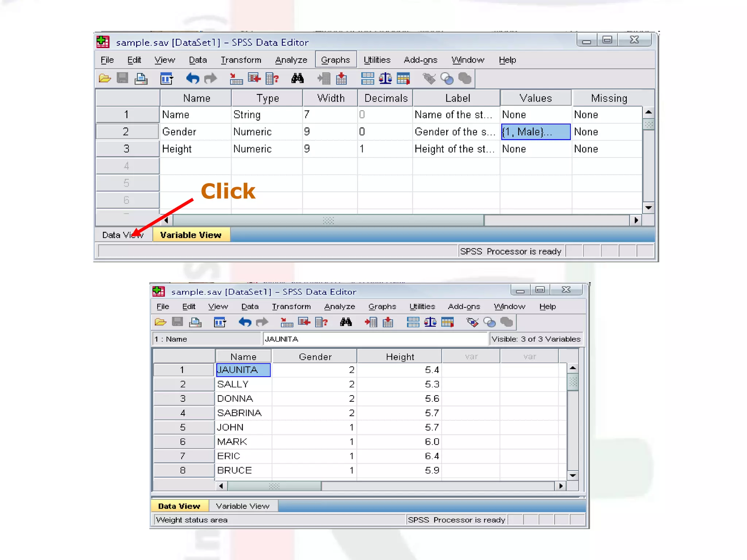Click right arrow of bottom horizontal scrollbar
Viewport: 747px width, 560px height.
tap(561, 486)
